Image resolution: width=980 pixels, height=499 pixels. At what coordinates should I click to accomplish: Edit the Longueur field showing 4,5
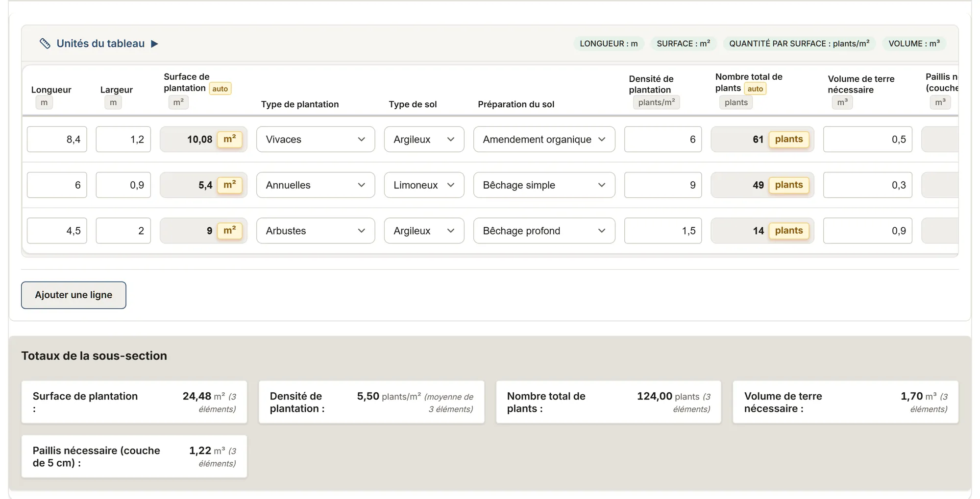pos(57,231)
